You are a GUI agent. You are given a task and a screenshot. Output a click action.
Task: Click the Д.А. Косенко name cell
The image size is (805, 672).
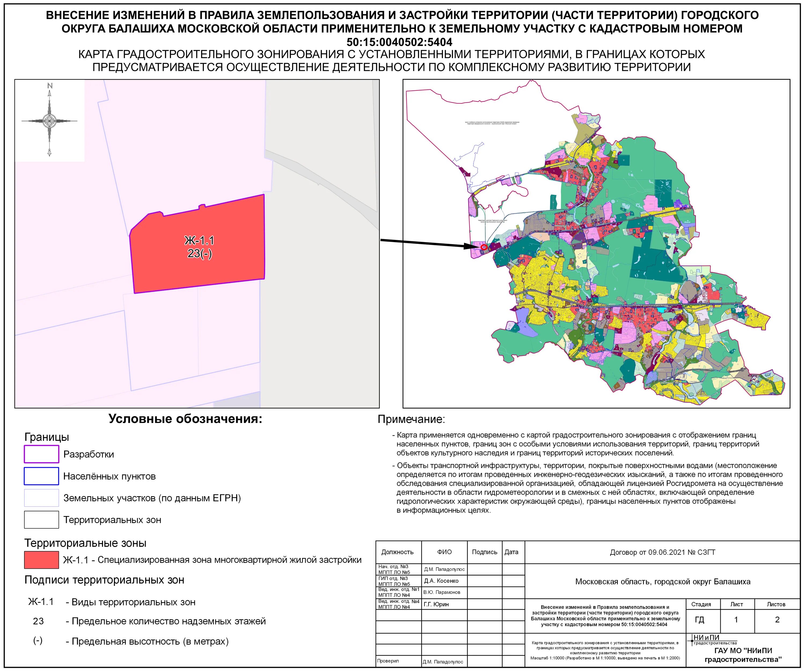441,581
